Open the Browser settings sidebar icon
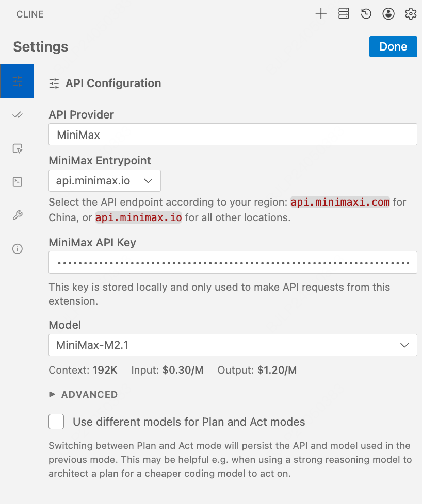Image resolution: width=422 pixels, height=504 pixels. [x=18, y=148]
